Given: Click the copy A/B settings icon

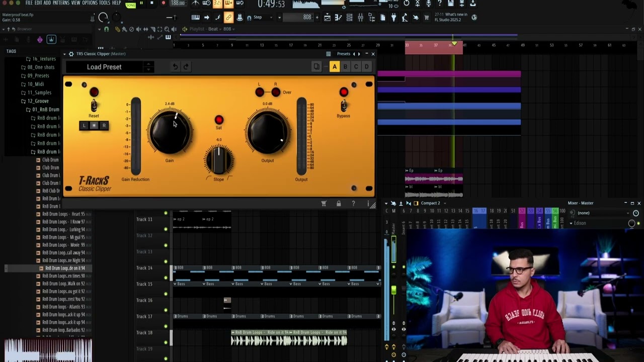Looking at the screenshot, I should 316,67.
